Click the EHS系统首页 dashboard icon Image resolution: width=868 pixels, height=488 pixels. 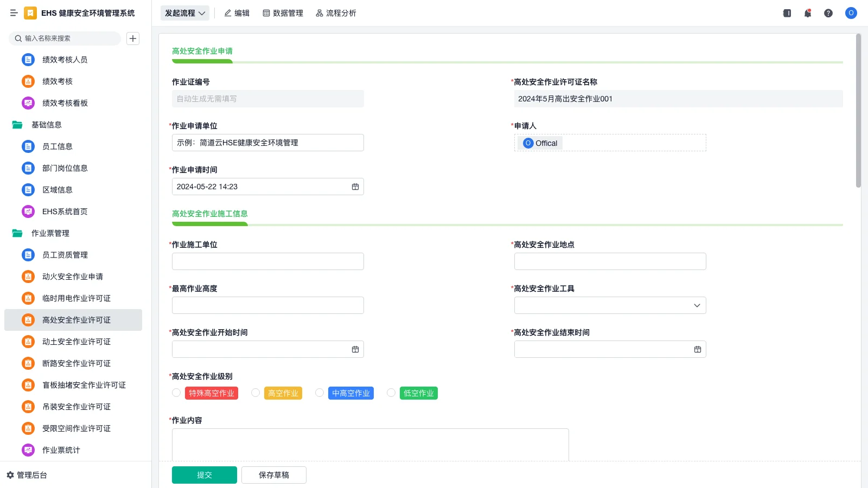point(28,211)
